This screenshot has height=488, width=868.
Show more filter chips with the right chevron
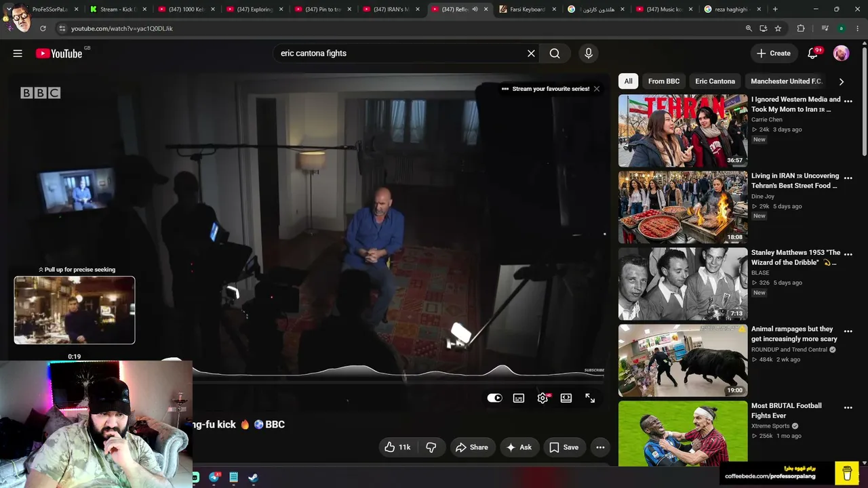(x=842, y=81)
